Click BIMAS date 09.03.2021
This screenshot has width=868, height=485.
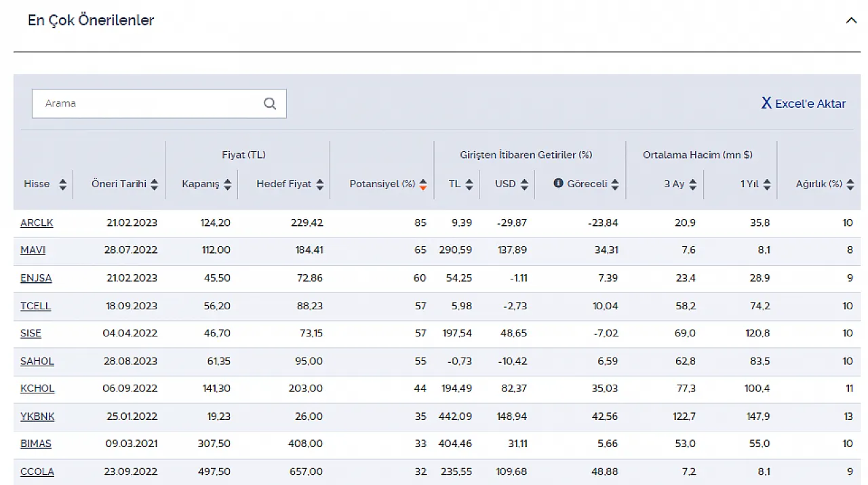click(132, 444)
